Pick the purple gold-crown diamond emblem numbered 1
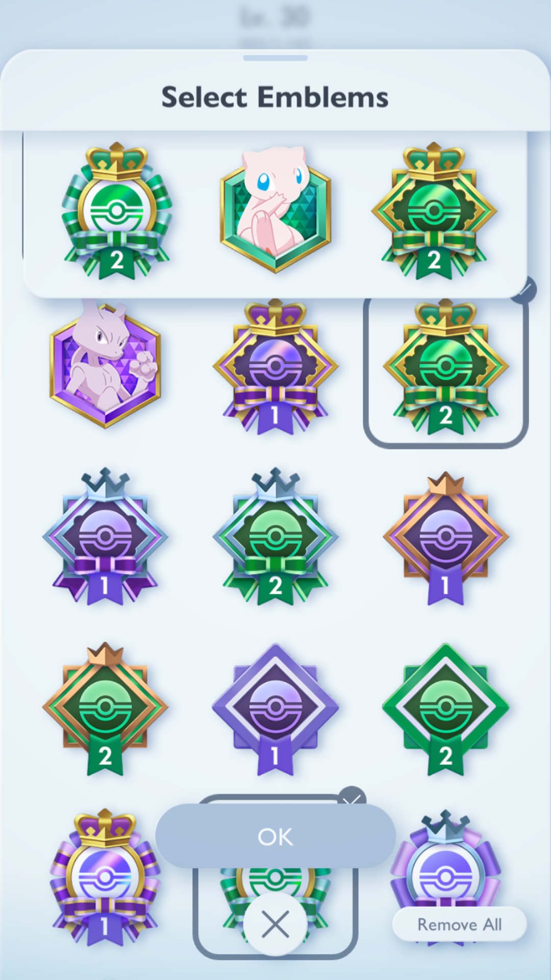Viewport: 551px width, 980px height. [x=275, y=366]
